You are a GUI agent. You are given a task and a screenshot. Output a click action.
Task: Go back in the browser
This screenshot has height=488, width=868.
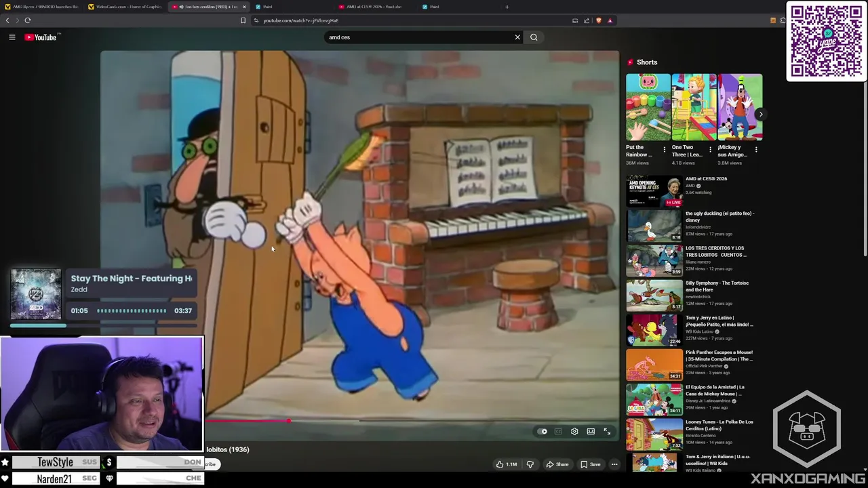[7, 20]
